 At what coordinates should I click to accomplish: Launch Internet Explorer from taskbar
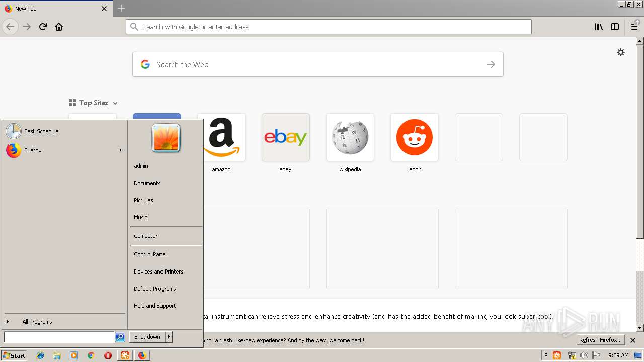pos(40,355)
